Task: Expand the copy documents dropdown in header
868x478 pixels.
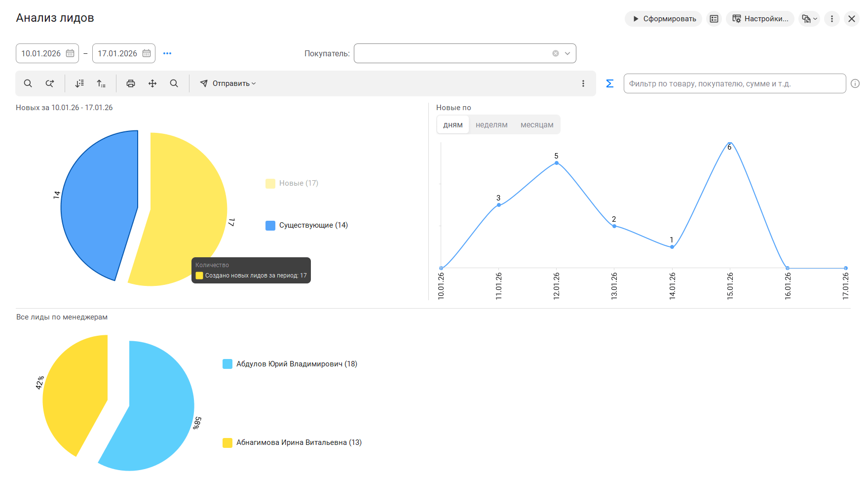Action: [x=809, y=19]
